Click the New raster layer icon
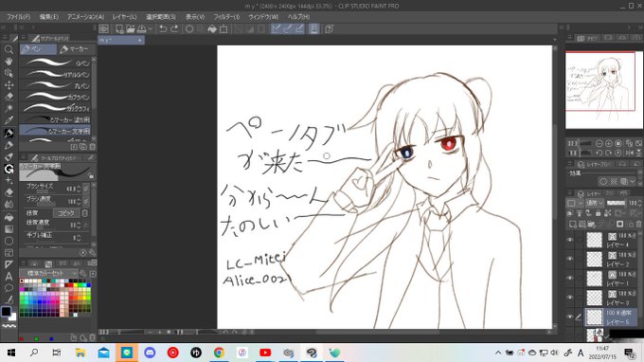This screenshot has width=644, height=362. coord(573,224)
